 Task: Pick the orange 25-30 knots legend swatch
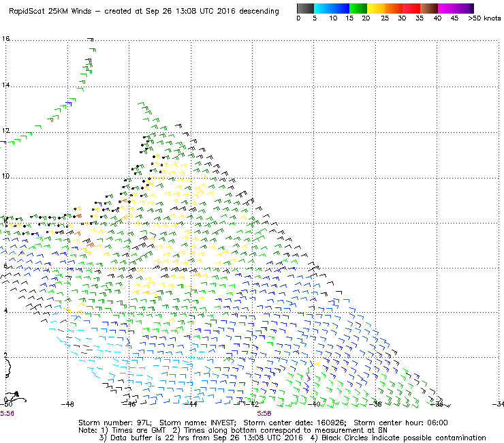click(x=394, y=8)
